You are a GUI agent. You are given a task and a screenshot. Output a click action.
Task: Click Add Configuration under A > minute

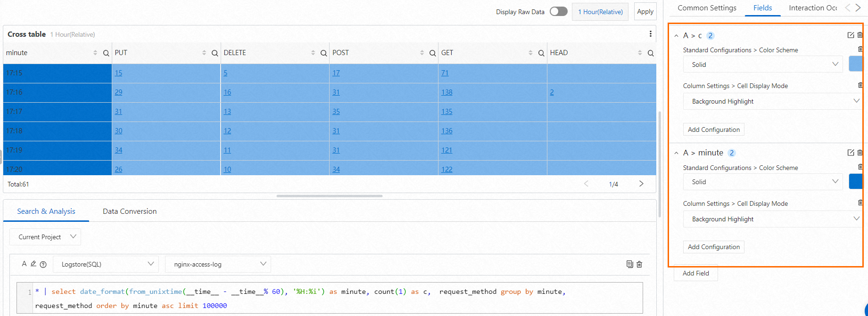(x=714, y=247)
